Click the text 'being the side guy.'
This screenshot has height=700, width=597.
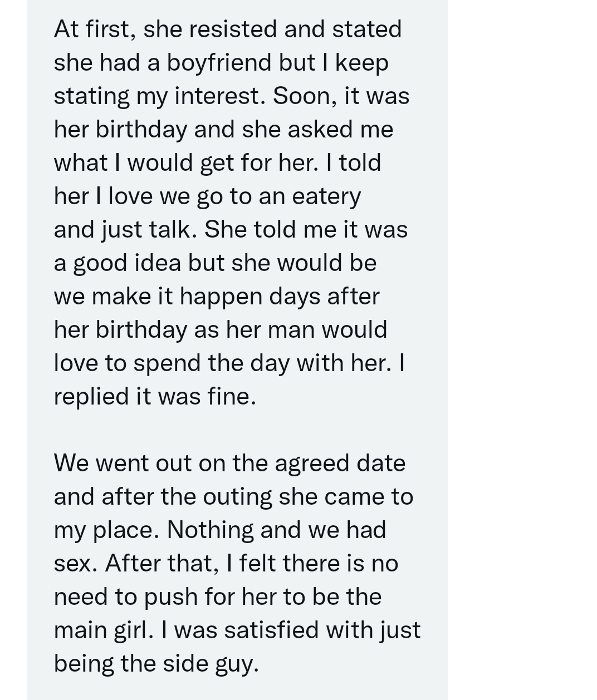pyautogui.click(x=156, y=664)
